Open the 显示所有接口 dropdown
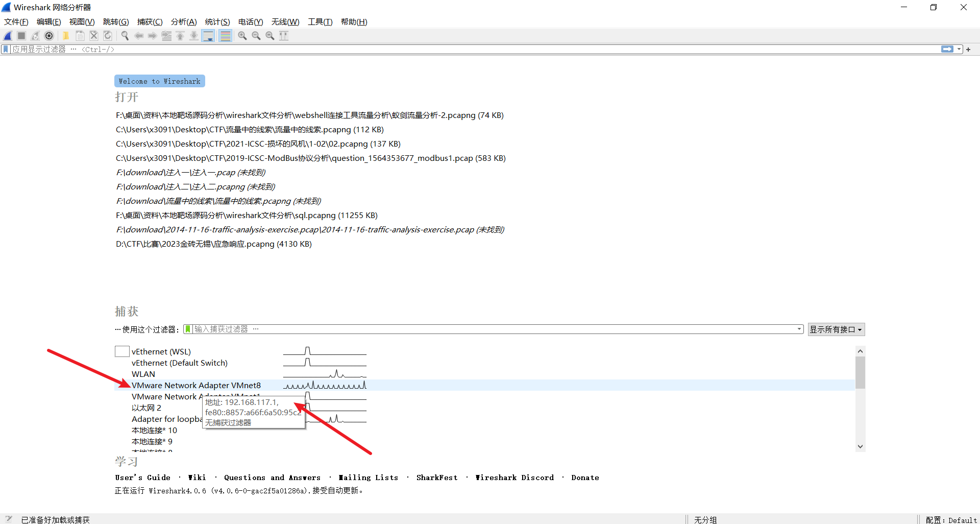Viewport: 980px width, 524px height. (x=836, y=329)
